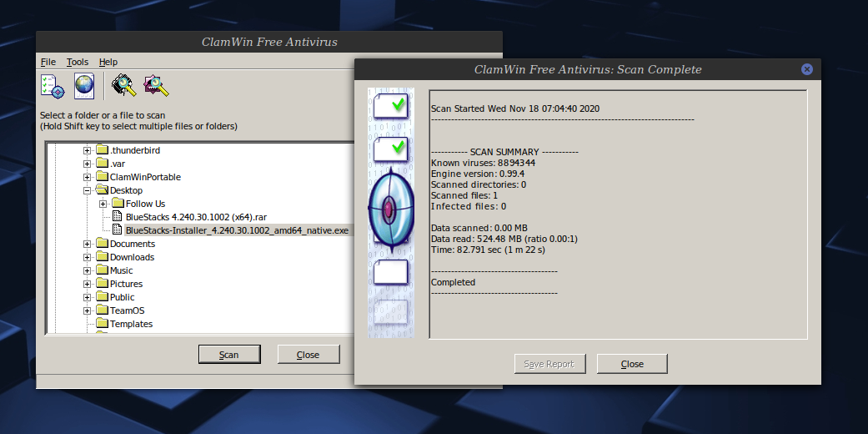The image size is (868, 434).
Task: Click the 'Scan Started Wed Nov 18' line
Action: click(514, 108)
